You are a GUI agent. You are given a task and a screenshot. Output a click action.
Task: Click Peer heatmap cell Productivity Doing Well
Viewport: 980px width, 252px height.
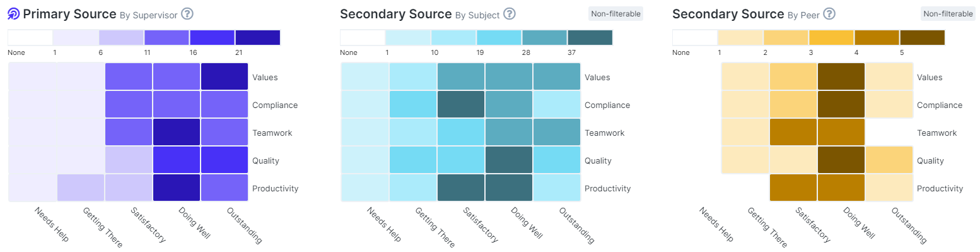click(841, 188)
